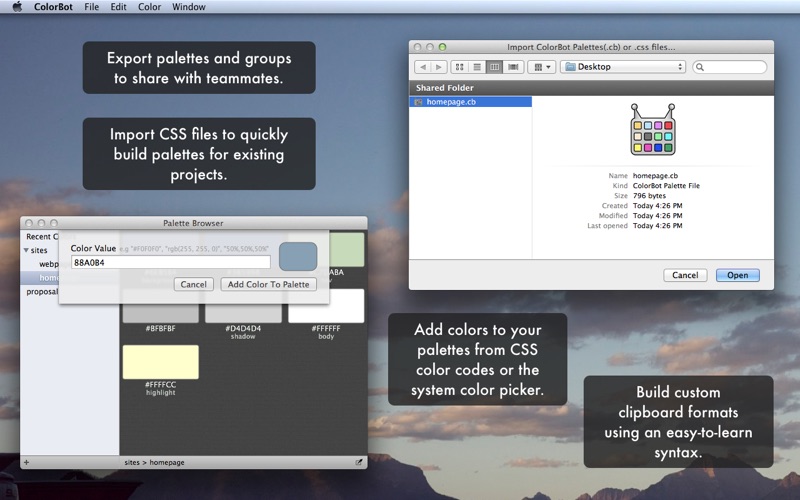Go forward using the right arrow in import dialog

[439, 67]
